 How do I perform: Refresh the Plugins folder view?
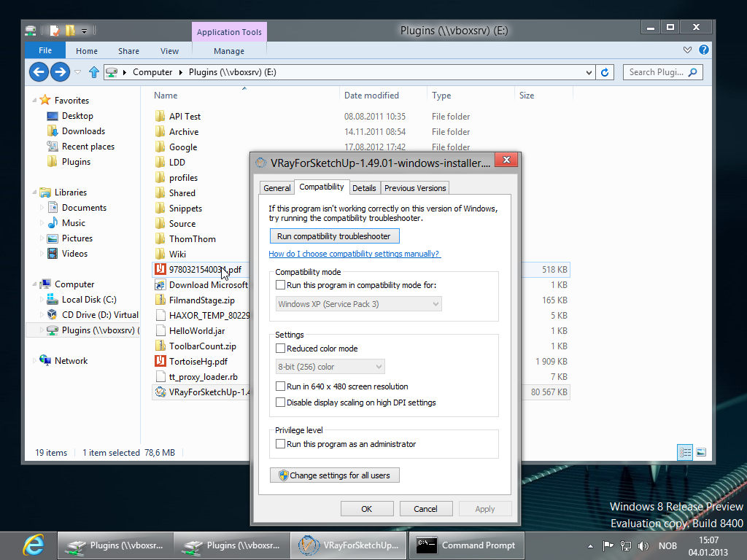[x=605, y=72]
